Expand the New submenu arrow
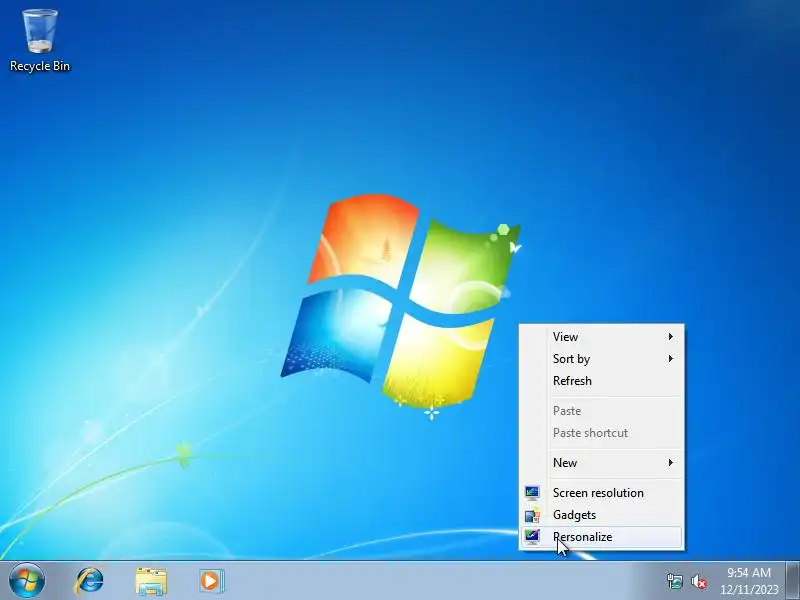 coord(670,463)
